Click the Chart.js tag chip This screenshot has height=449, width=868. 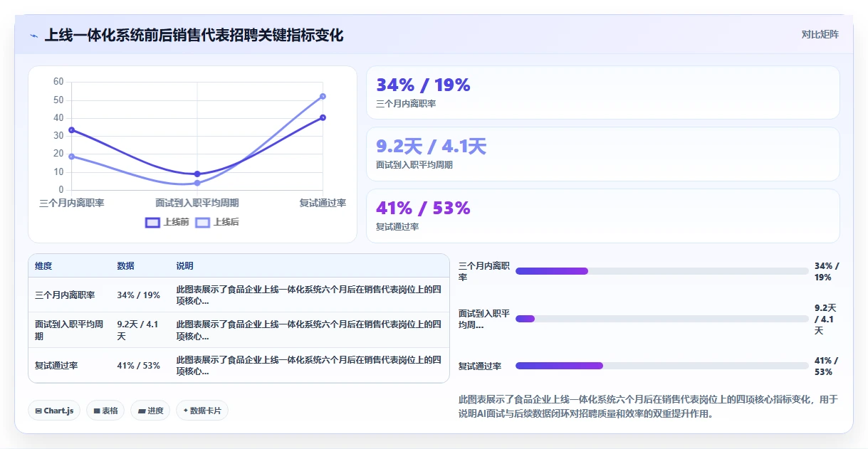[x=54, y=411]
